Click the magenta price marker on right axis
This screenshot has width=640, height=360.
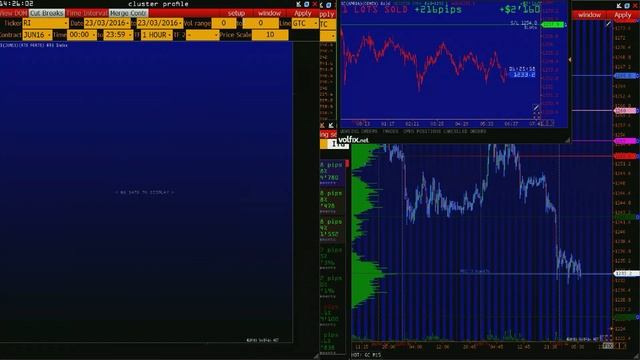[626, 141]
